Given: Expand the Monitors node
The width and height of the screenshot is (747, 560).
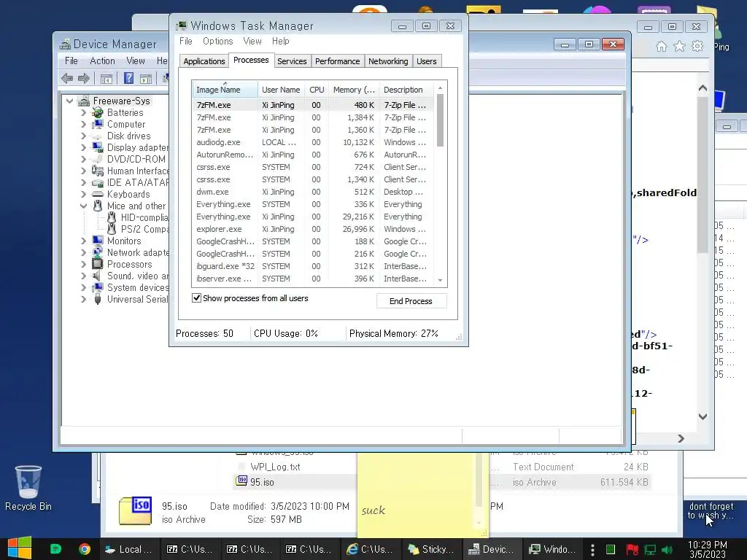Looking at the screenshot, I should click(x=84, y=241).
